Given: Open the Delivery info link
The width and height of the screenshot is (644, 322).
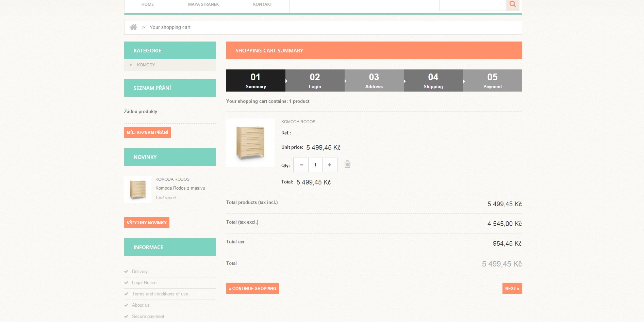Looking at the screenshot, I should (140, 272).
